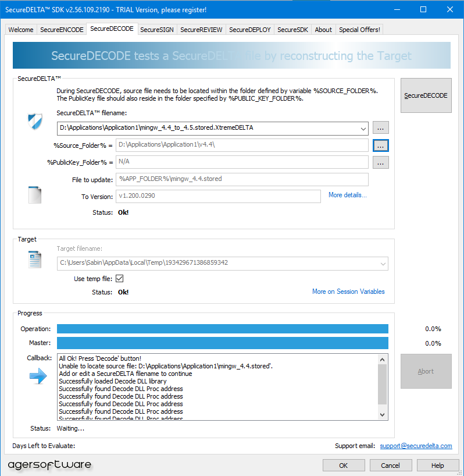Open the SecureREVIEW tab
The width and height of the screenshot is (464, 476).
pyautogui.click(x=201, y=30)
